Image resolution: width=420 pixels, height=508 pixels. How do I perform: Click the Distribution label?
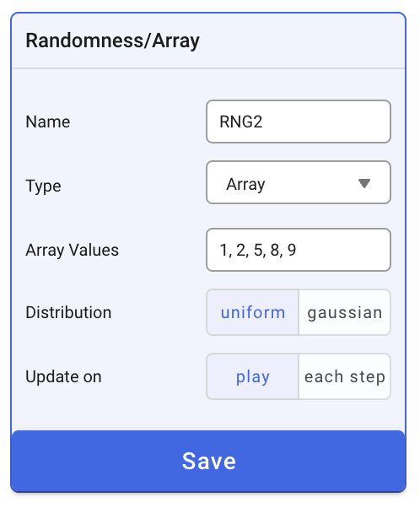(x=68, y=312)
